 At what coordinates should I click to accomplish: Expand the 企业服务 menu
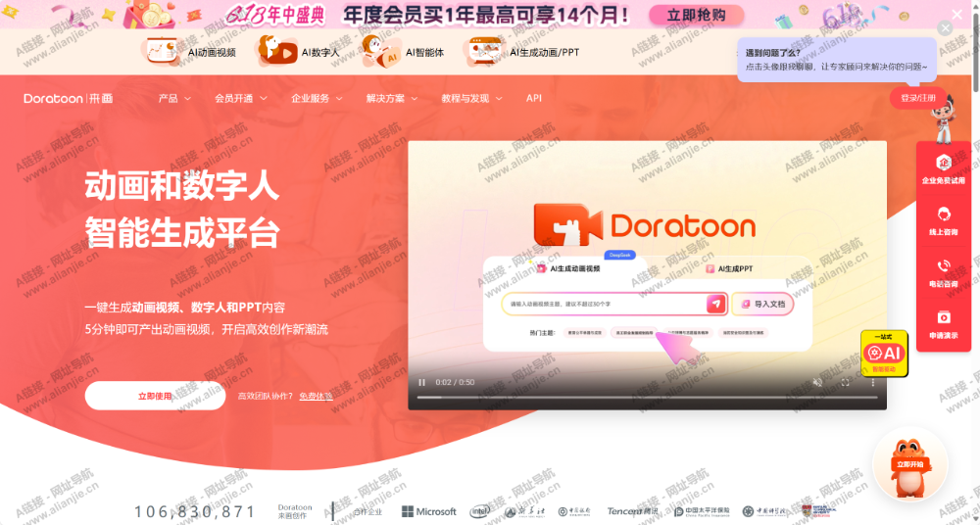(x=317, y=98)
